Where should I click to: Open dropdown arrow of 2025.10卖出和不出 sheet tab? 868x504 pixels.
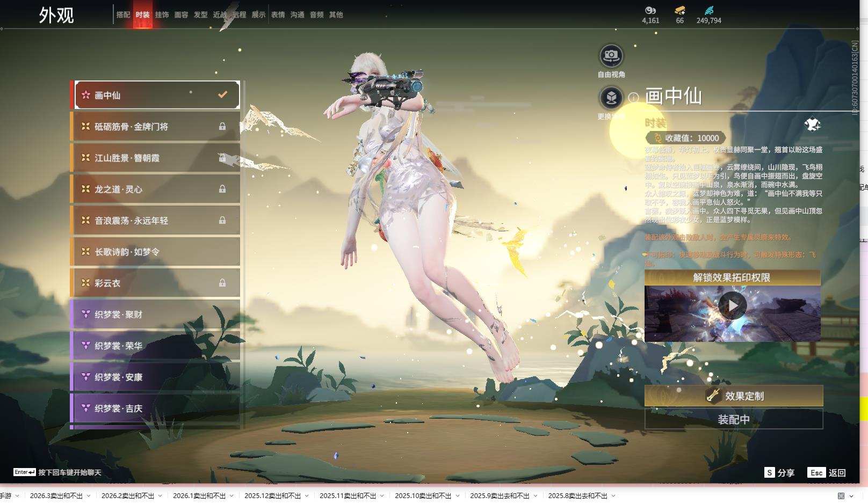(x=457, y=496)
